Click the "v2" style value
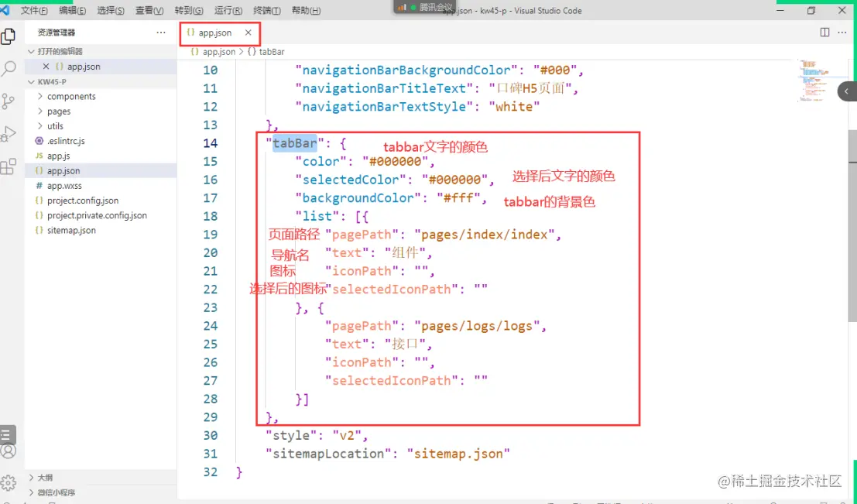This screenshot has height=504, width=857. [347, 436]
